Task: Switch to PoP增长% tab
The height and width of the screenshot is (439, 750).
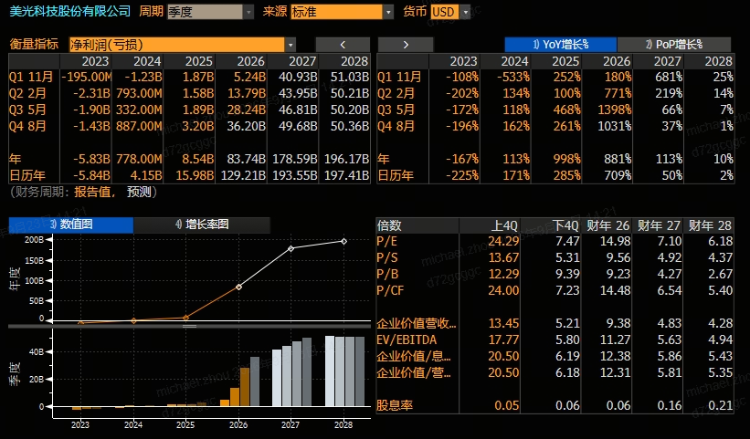Action: pos(674,44)
